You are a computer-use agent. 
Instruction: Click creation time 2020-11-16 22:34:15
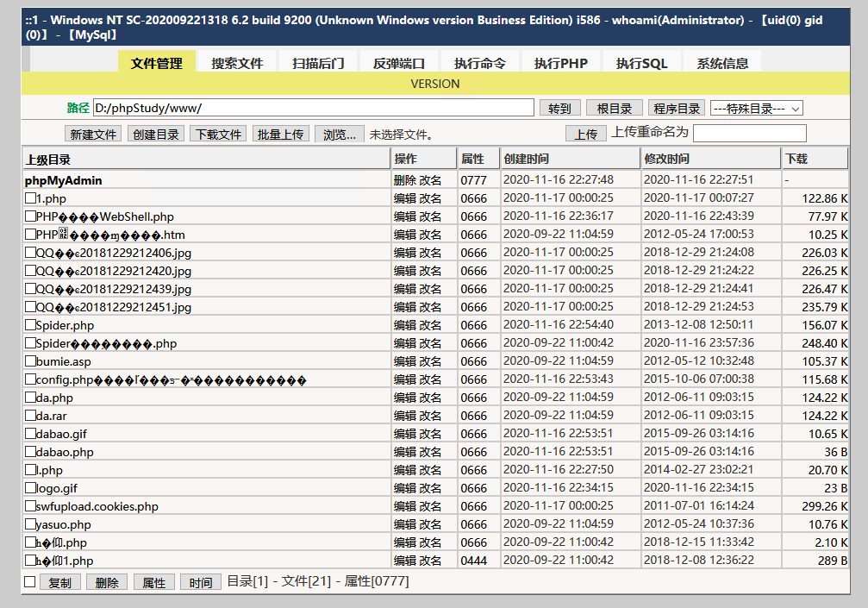[x=558, y=487]
